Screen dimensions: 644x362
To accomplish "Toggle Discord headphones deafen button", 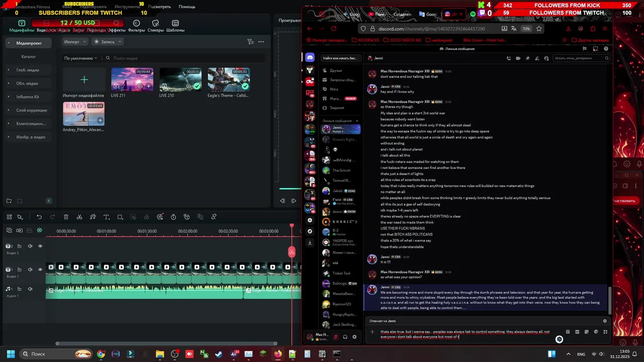I will 345,337.
